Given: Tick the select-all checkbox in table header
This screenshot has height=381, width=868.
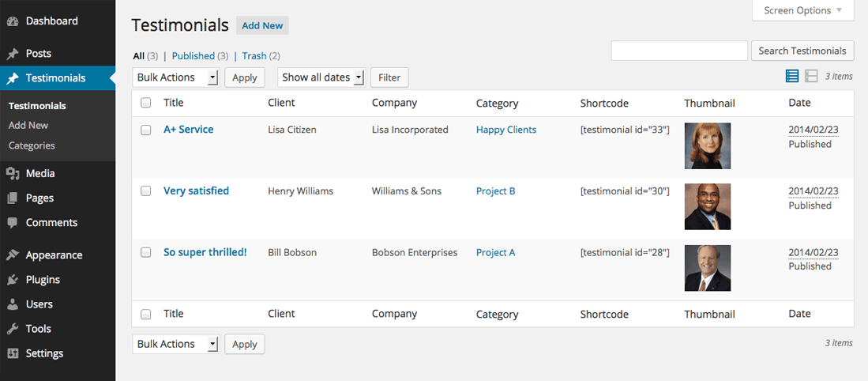Looking at the screenshot, I should (x=146, y=103).
